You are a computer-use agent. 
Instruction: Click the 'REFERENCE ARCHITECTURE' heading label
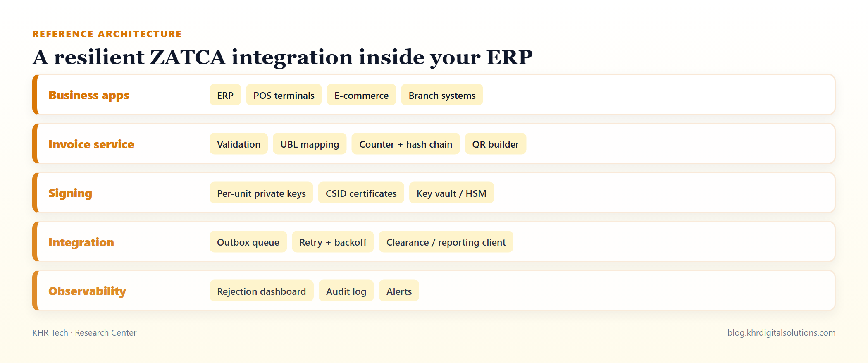pos(107,34)
